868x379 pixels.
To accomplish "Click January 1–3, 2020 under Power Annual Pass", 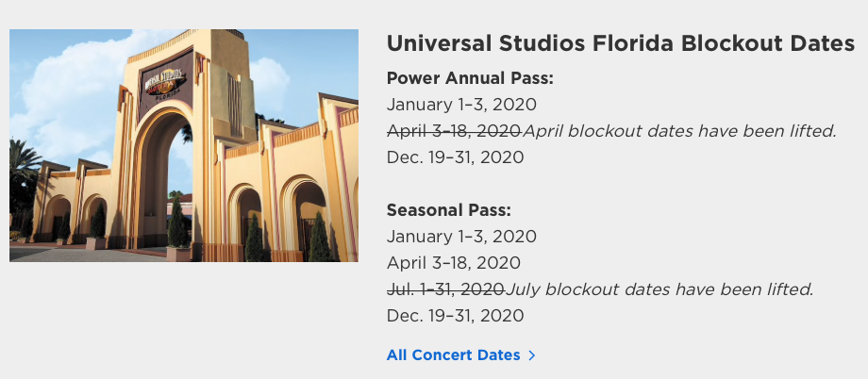I will (x=461, y=105).
